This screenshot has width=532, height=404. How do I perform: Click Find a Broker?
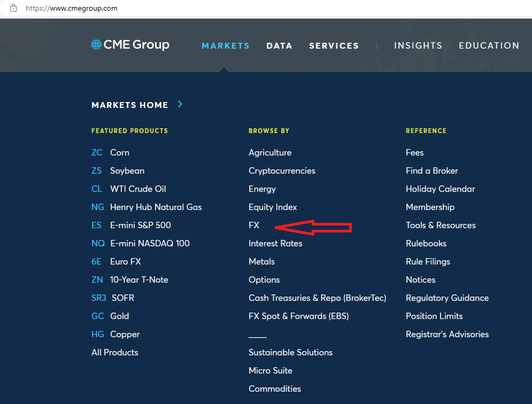coord(432,170)
